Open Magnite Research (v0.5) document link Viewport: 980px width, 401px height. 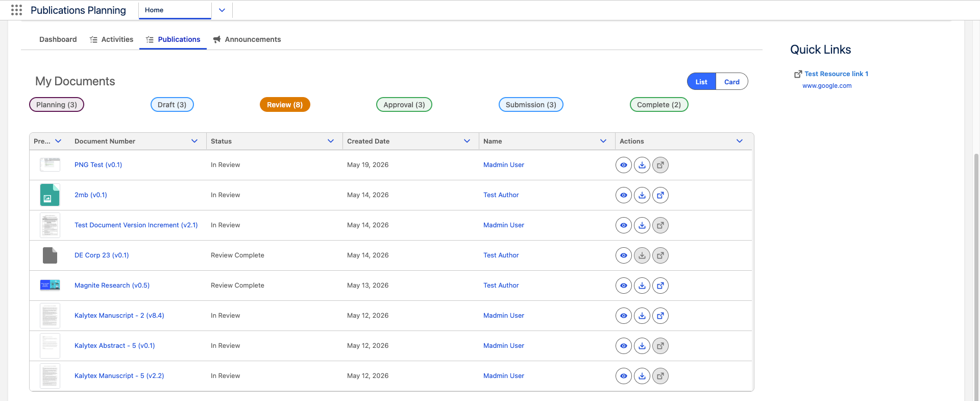(x=112, y=286)
